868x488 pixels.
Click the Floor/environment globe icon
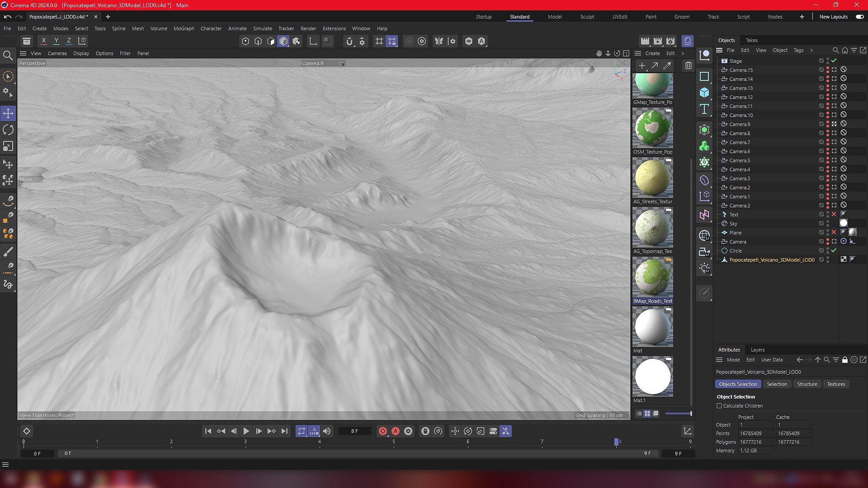(704, 235)
